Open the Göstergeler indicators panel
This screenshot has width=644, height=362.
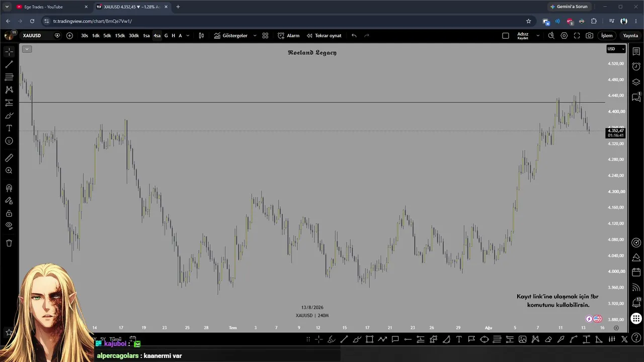coord(230,36)
